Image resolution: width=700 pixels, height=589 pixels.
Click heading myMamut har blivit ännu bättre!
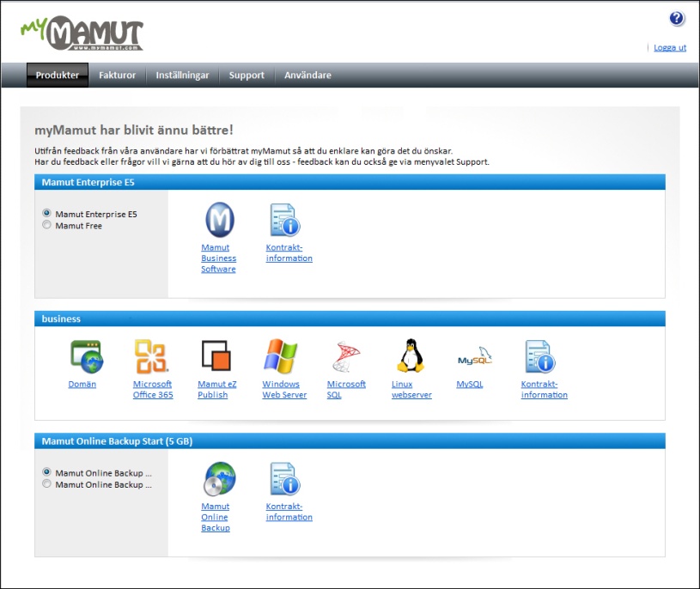[x=134, y=130]
